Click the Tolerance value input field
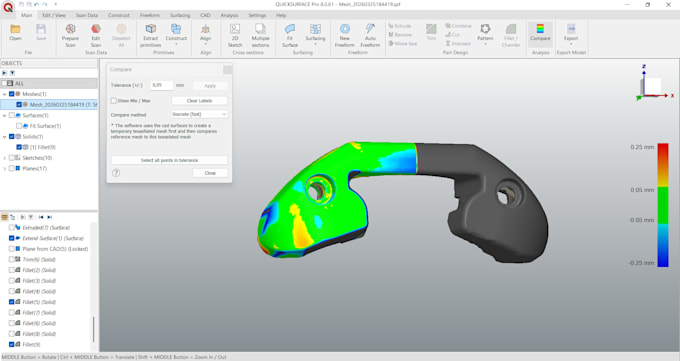This screenshot has width=680, height=361. [161, 85]
